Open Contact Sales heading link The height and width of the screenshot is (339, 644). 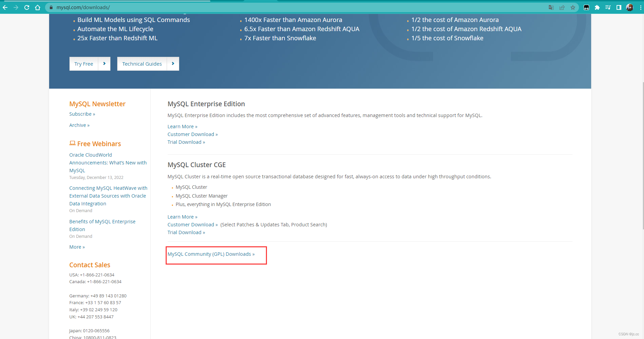90,265
